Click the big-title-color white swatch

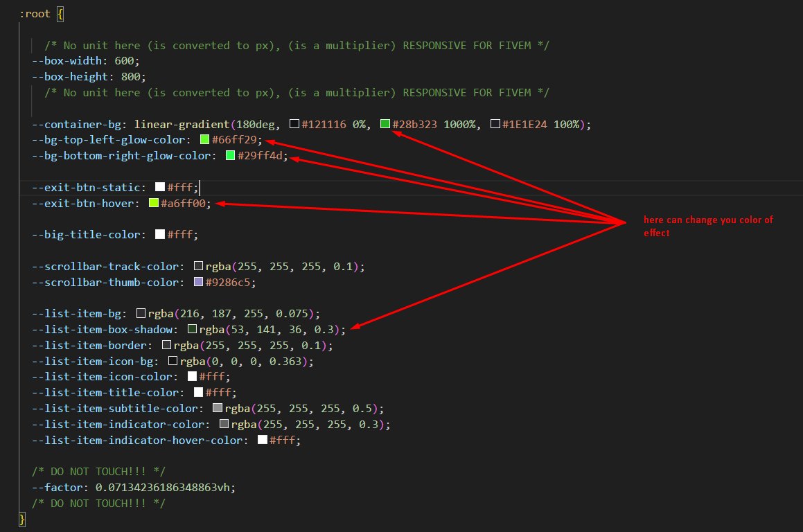pyautogui.click(x=160, y=235)
